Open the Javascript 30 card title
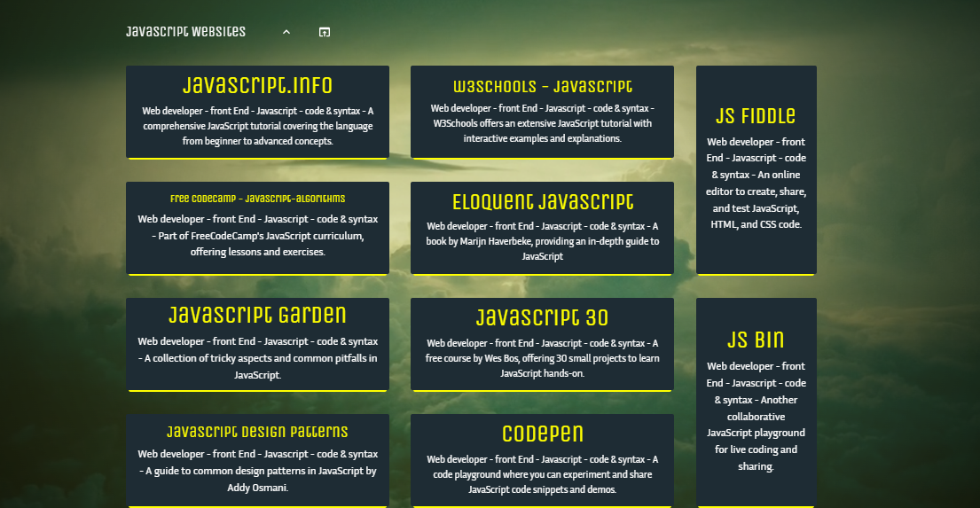This screenshot has width=980, height=508. click(x=543, y=317)
